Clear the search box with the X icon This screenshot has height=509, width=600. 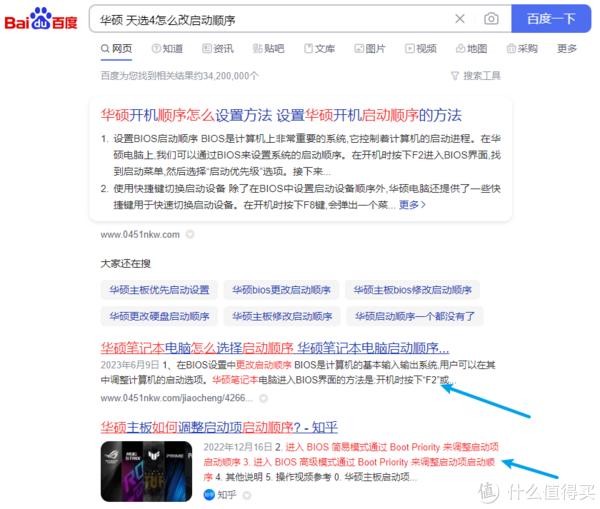point(460,19)
